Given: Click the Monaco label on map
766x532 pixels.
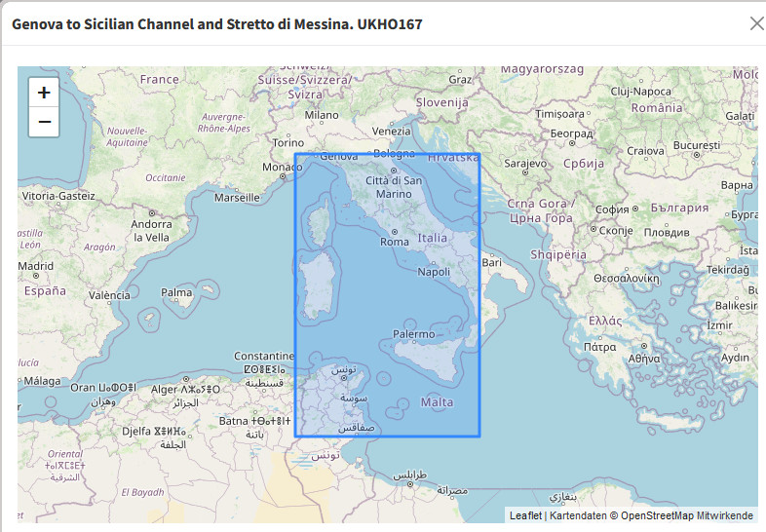Looking at the screenshot, I should [283, 167].
